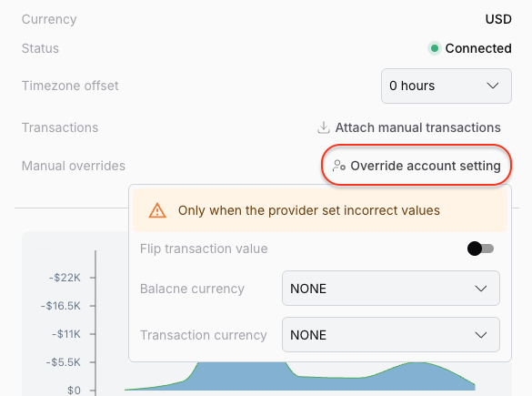Click the green Connected status dot
The width and height of the screenshot is (532, 396).
(435, 48)
